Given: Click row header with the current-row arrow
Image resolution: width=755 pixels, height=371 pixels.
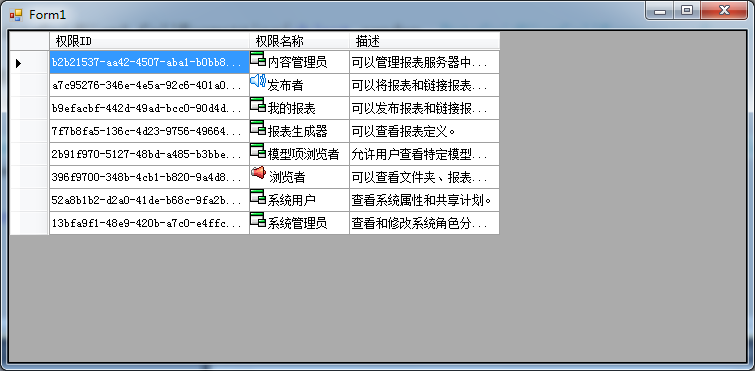Looking at the screenshot, I should click(x=29, y=62).
